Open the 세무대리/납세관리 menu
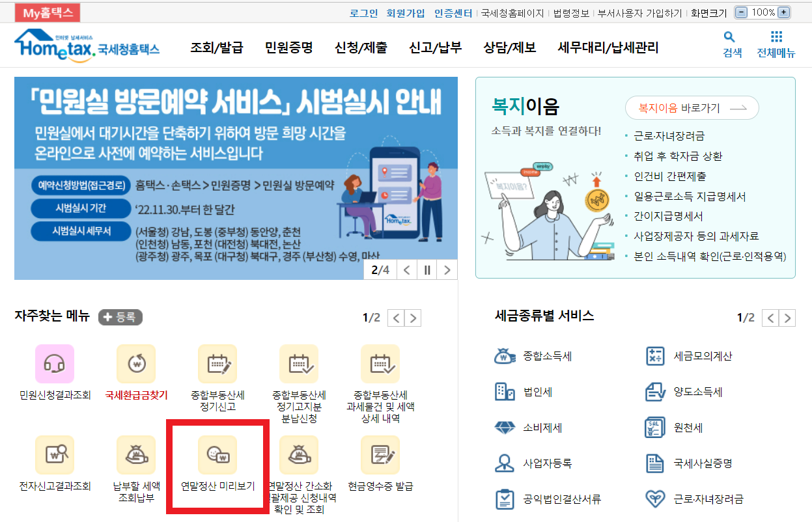The image size is (812, 522). pos(608,48)
